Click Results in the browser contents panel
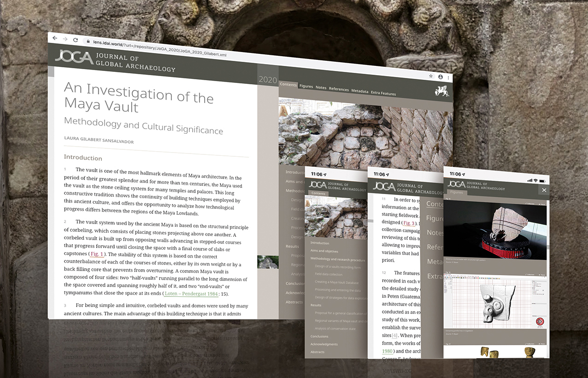The width and height of the screenshot is (588, 378). (x=292, y=246)
